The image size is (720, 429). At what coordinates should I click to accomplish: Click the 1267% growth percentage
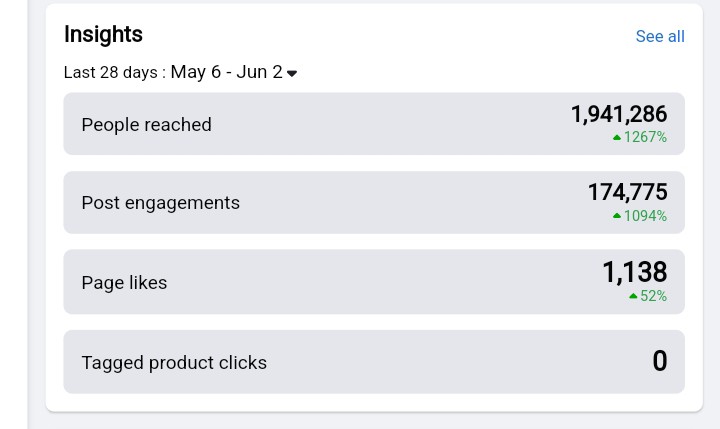click(x=645, y=137)
